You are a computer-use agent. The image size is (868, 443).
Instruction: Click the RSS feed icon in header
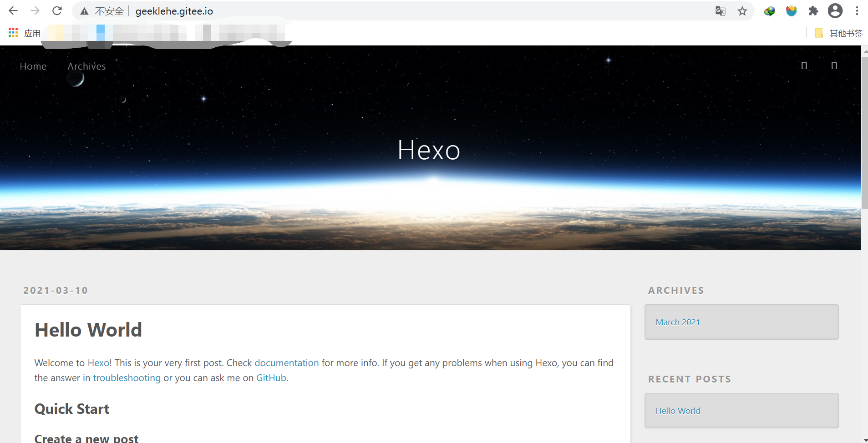coord(804,66)
